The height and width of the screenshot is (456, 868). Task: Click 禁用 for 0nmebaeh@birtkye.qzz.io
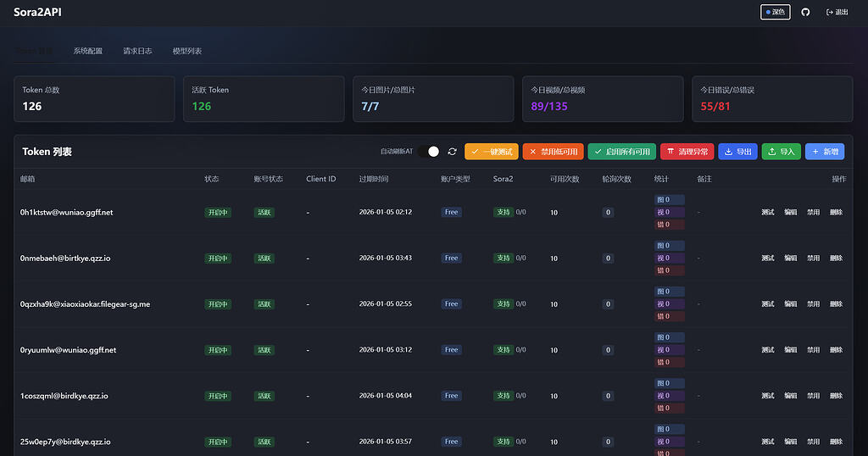pyautogui.click(x=813, y=259)
